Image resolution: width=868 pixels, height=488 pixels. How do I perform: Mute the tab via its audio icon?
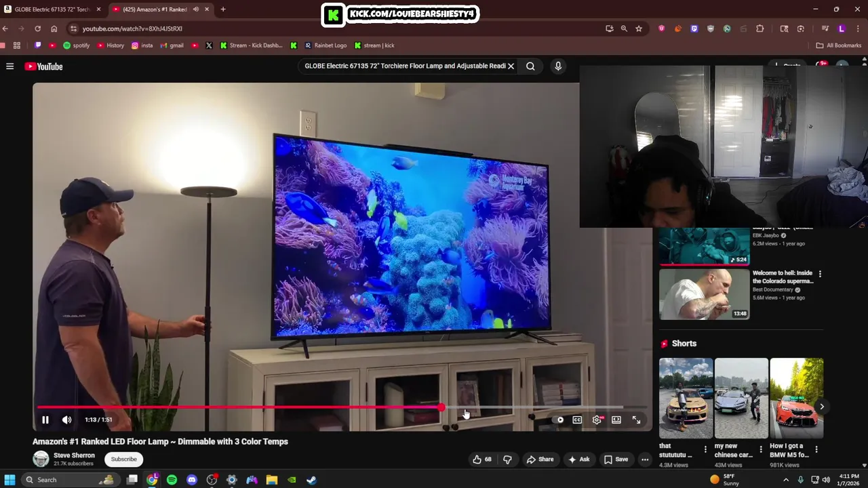pyautogui.click(x=195, y=9)
